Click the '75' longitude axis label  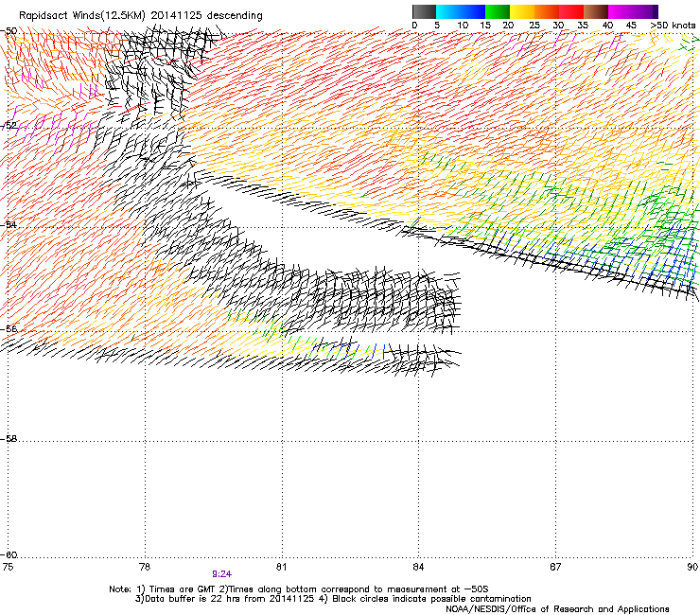(x=8, y=567)
